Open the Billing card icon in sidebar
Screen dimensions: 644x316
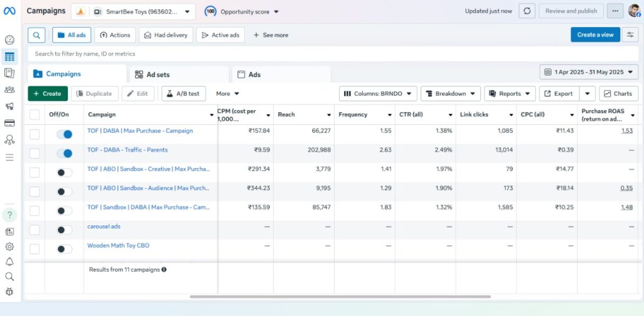9,123
